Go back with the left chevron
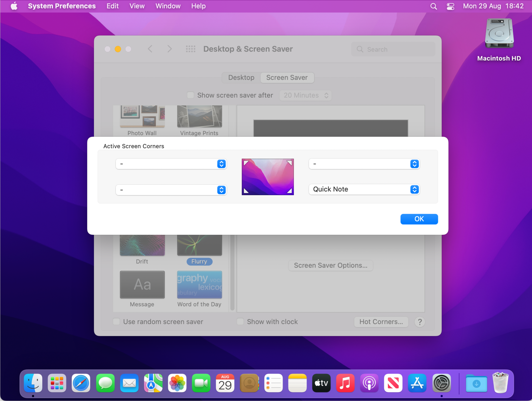This screenshot has width=532, height=401. [150, 49]
